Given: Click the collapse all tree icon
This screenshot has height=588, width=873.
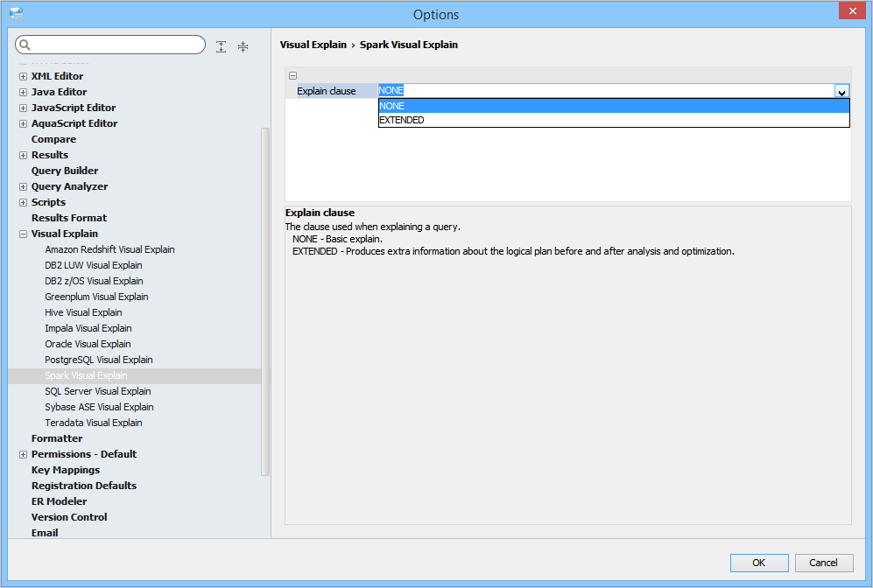Looking at the screenshot, I should (x=243, y=46).
